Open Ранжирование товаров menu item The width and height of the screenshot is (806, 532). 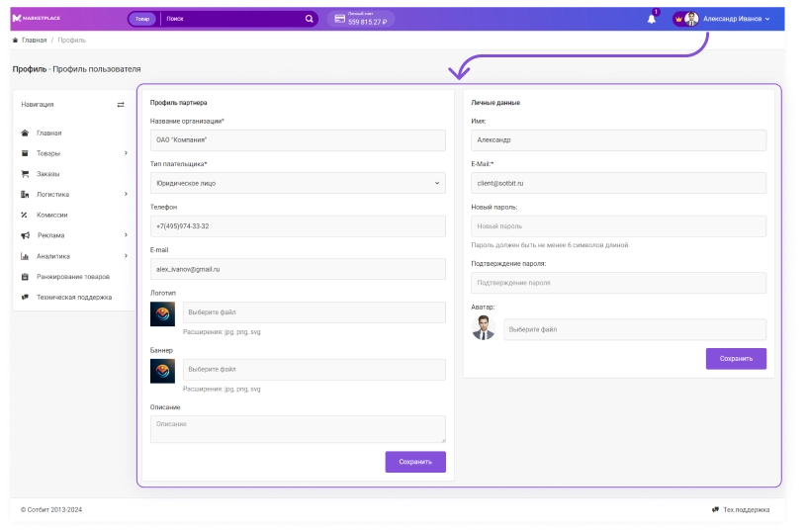pos(74,277)
